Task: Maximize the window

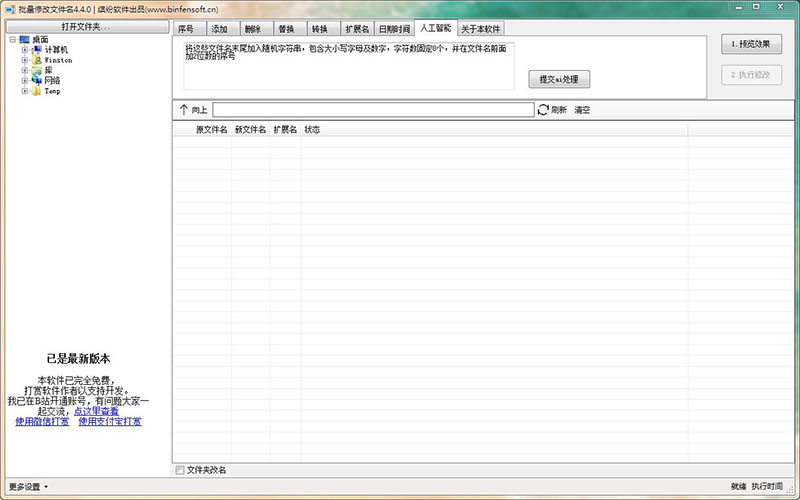Action: (x=757, y=7)
